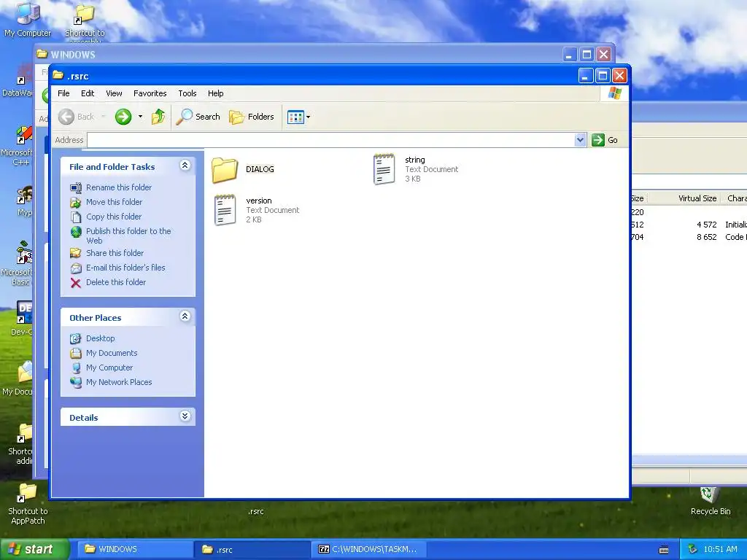
Task: Switch to C:\WINDOWS\TASKM... taskbar button
Action: [369, 550]
